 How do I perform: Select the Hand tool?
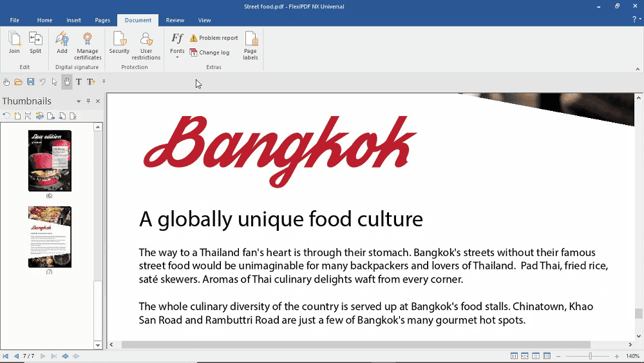66,82
